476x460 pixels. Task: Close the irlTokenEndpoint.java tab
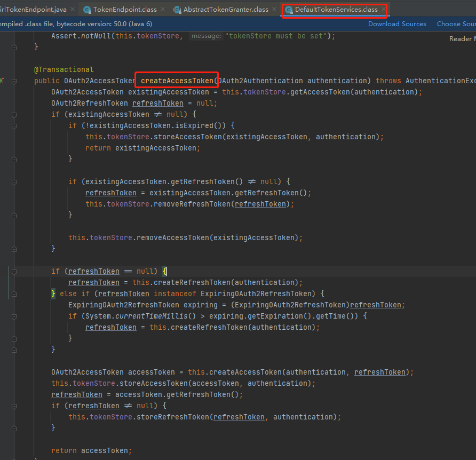click(73, 10)
